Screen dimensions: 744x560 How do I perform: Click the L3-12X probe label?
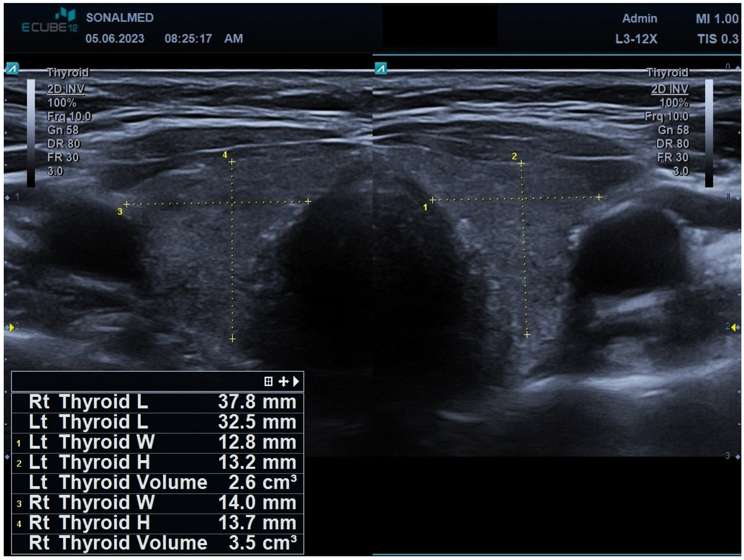click(636, 39)
